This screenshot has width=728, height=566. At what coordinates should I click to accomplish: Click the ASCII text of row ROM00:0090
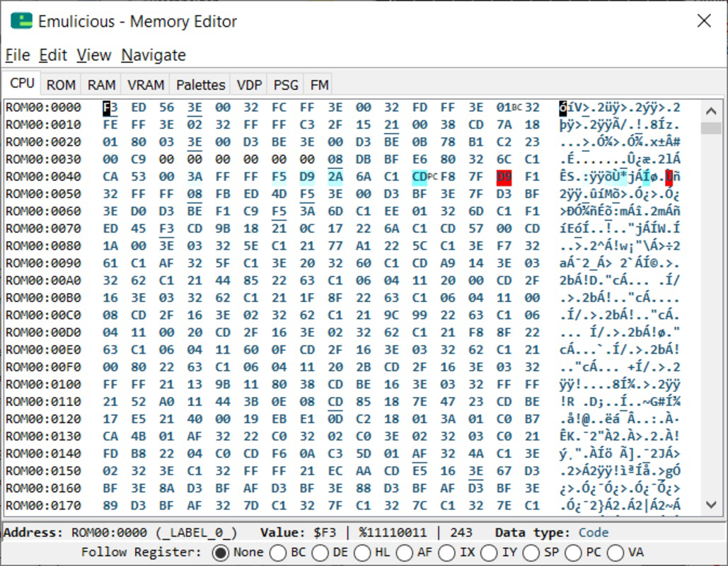click(x=619, y=263)
